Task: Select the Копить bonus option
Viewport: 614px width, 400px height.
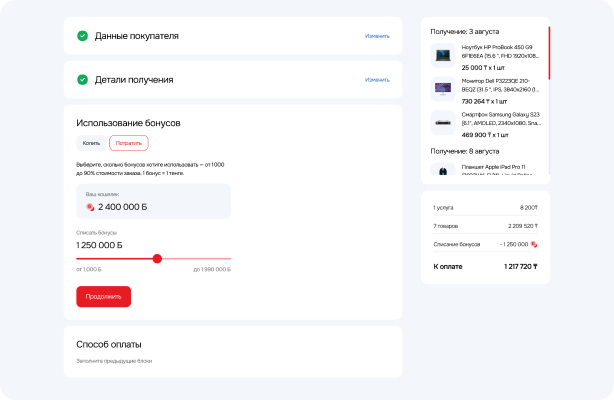Action: pyautogui.click(x=91, y=143)
